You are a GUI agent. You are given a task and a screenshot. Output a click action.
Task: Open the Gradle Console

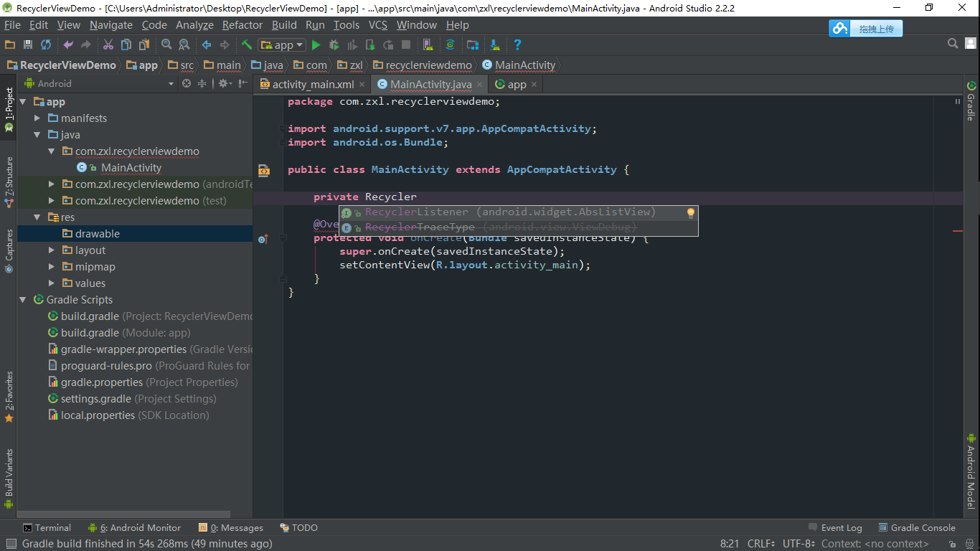[918, 528]
